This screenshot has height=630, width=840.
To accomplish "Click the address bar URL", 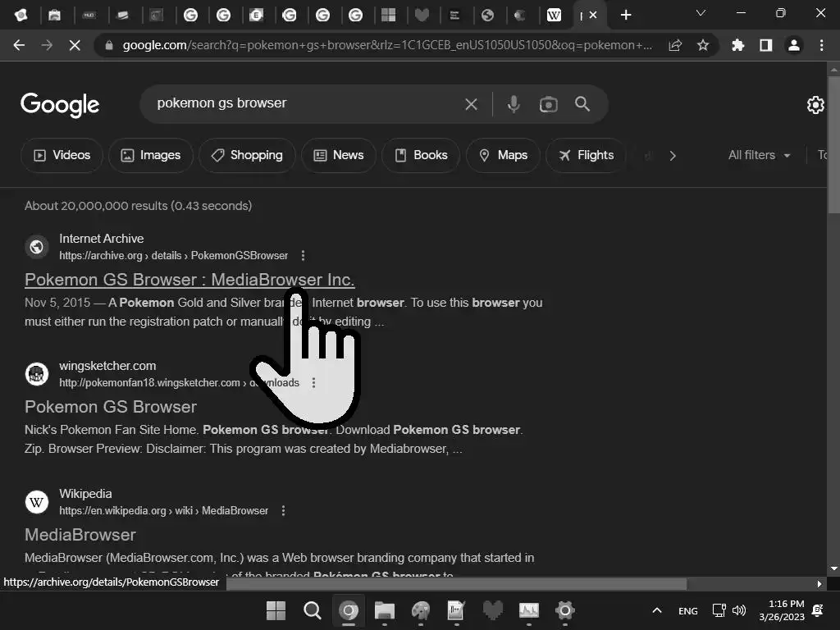I will [387, 46].
